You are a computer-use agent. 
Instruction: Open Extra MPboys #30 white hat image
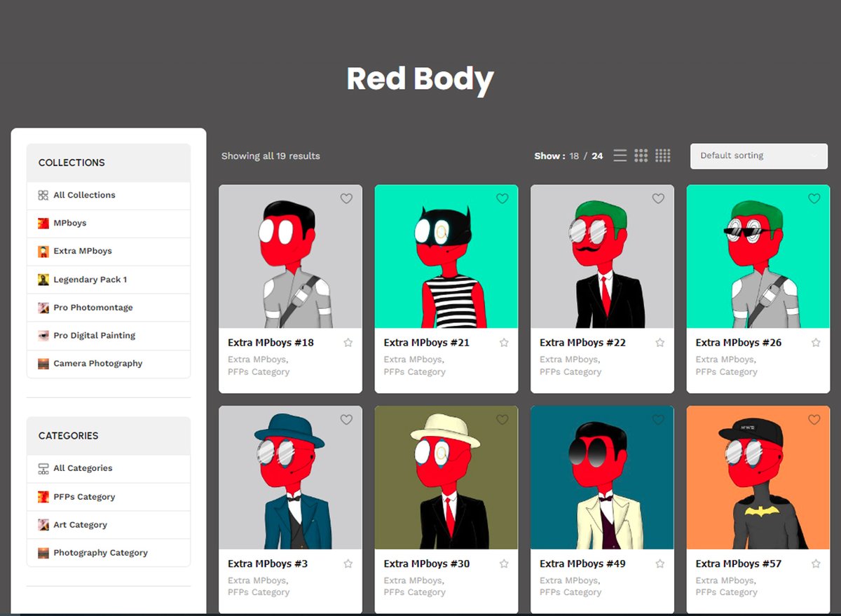(x=446, y=477)
